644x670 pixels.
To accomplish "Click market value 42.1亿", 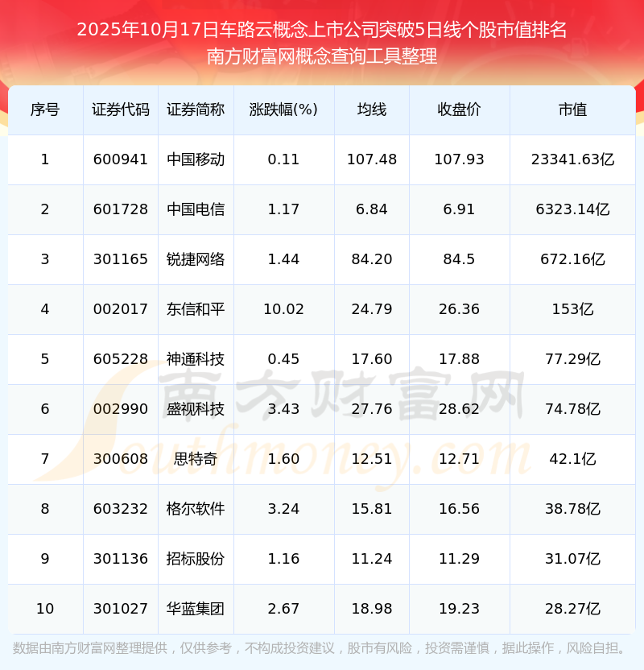I will [x=572, y=459].
